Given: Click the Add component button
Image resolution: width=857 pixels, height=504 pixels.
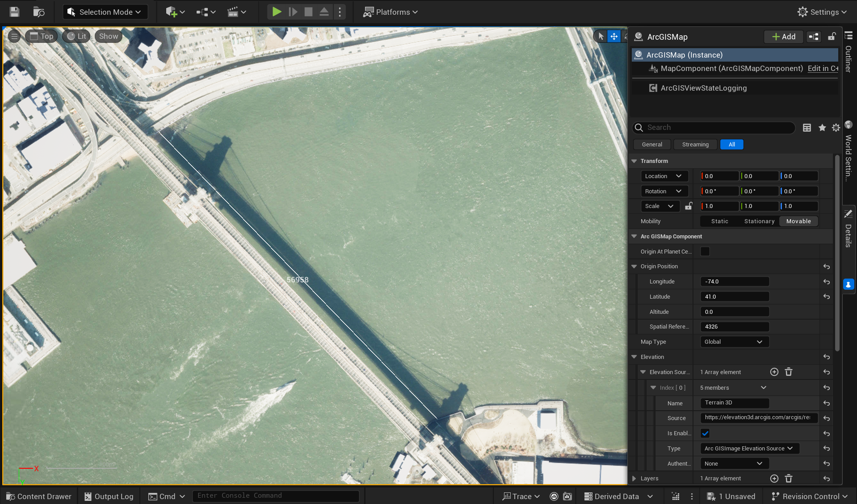Looking at the screenshot, I should click(783, 37).
